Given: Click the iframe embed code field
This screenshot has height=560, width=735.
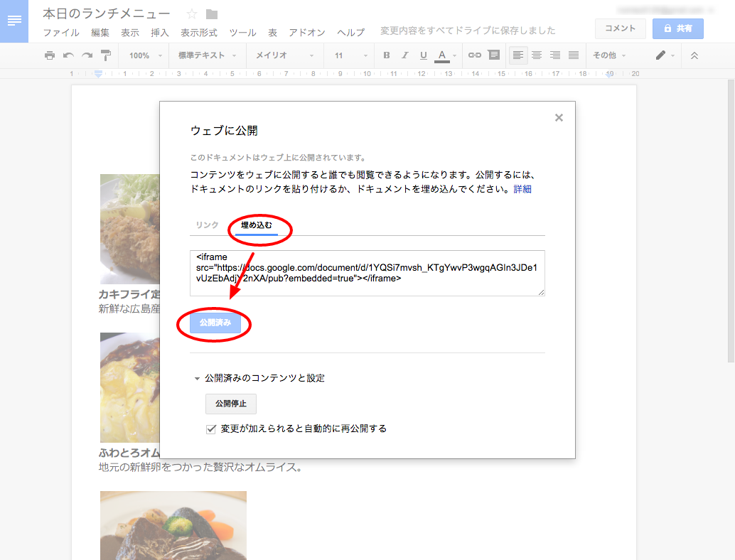Looking at the screenshot, I should coord(367,273).
